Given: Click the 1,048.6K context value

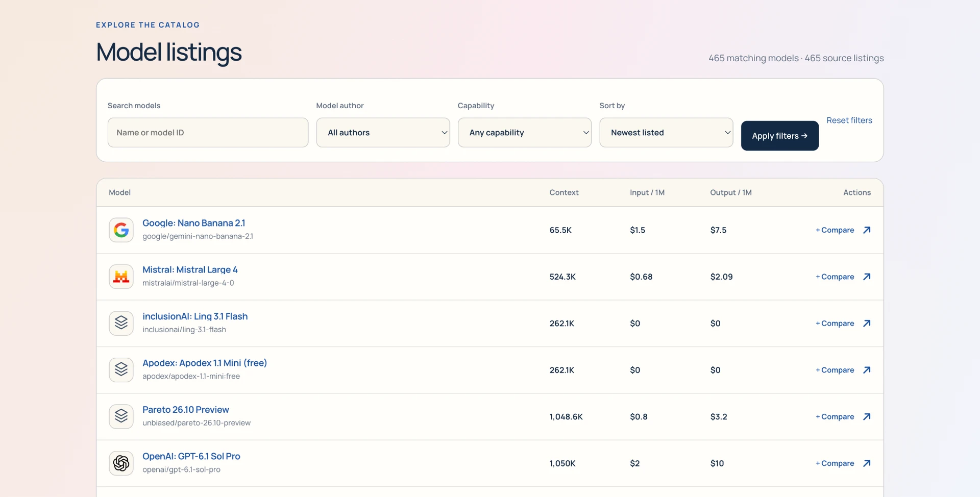Looking at the screenshot, I should 566,417.
